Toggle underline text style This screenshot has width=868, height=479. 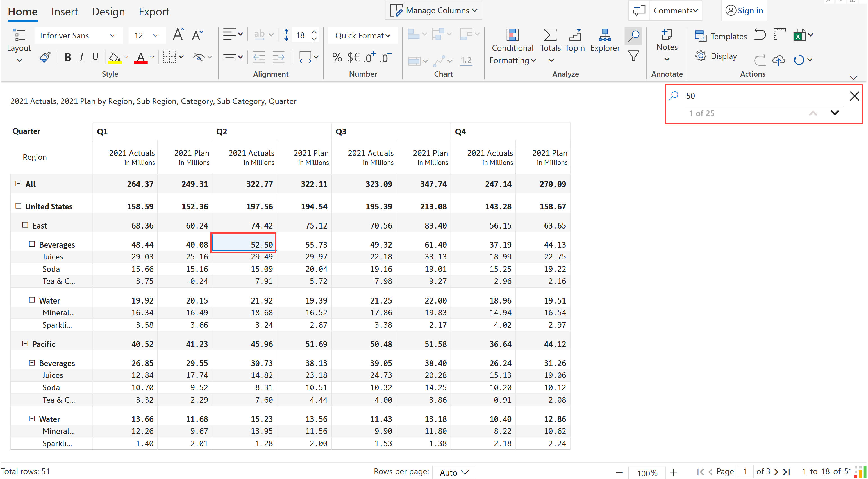click(x=95, y=57)
